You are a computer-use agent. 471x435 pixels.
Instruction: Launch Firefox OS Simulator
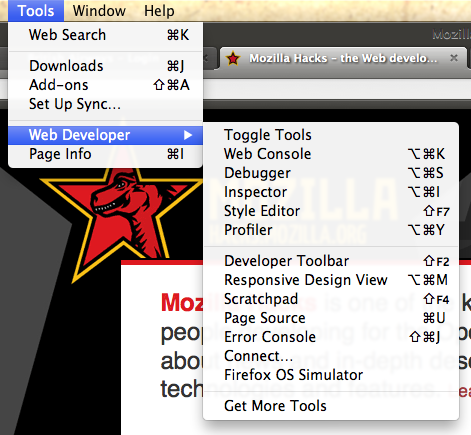point(331,375)
